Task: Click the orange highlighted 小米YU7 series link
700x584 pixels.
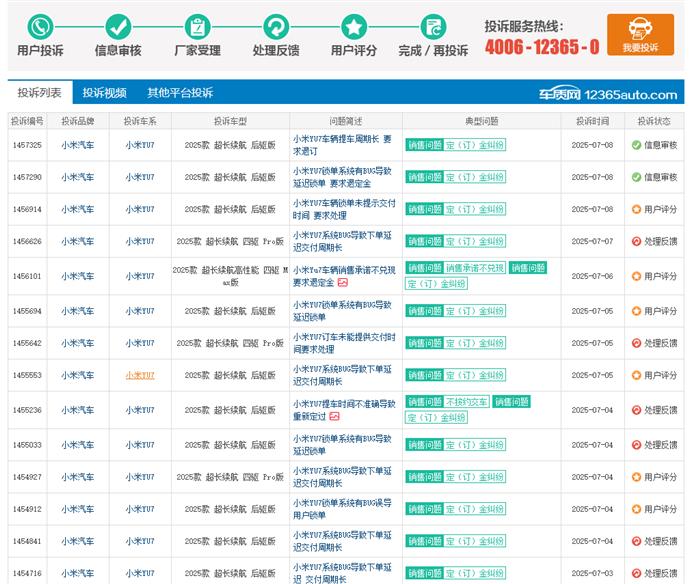Action: 140,375
